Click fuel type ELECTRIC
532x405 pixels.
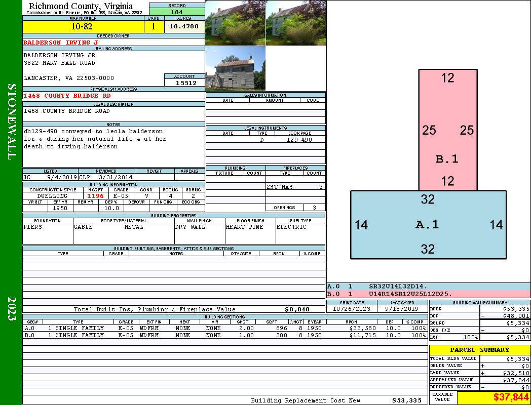point(291,227)
